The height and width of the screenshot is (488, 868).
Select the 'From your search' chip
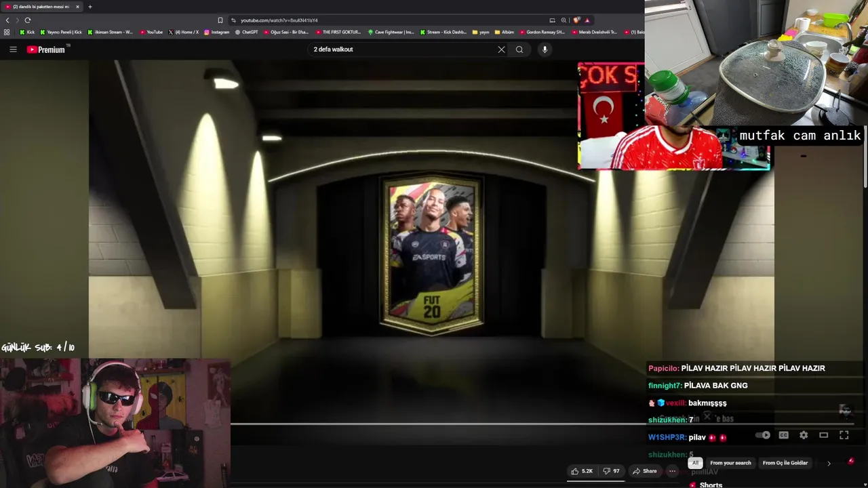(730, 463)
